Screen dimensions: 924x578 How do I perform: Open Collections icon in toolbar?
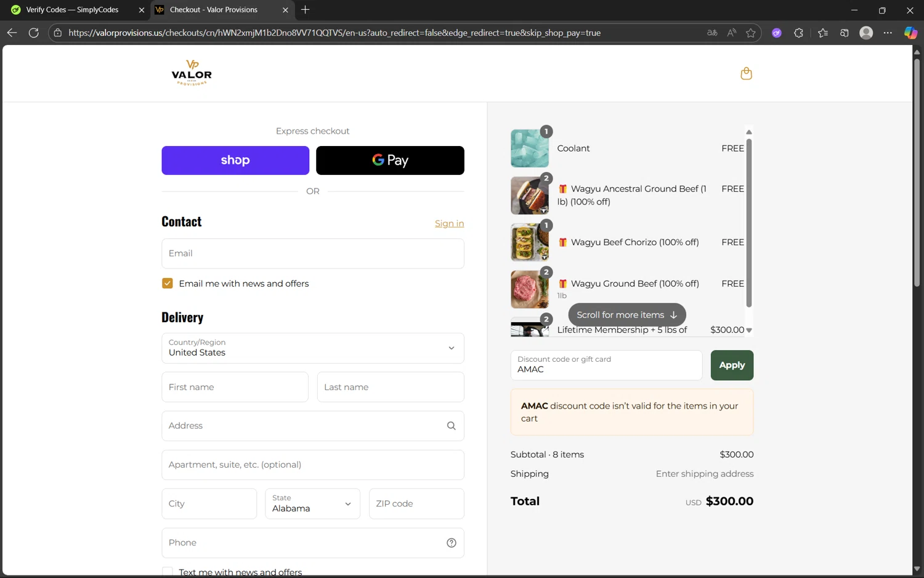pos(845,33)
